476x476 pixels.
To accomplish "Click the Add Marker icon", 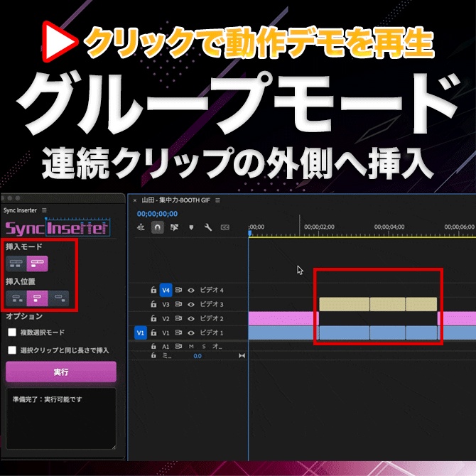I will pyautogui.click(x=191, y=227).
